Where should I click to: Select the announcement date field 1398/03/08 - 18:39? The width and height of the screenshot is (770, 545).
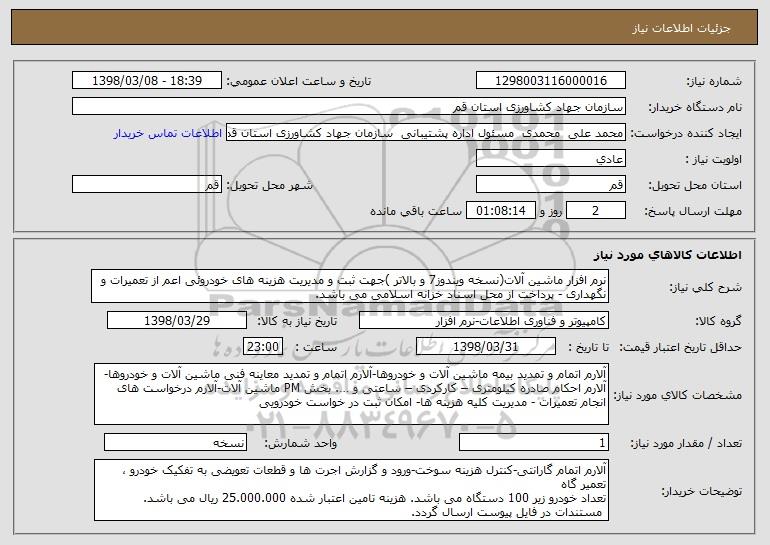[x=147, y=81]
